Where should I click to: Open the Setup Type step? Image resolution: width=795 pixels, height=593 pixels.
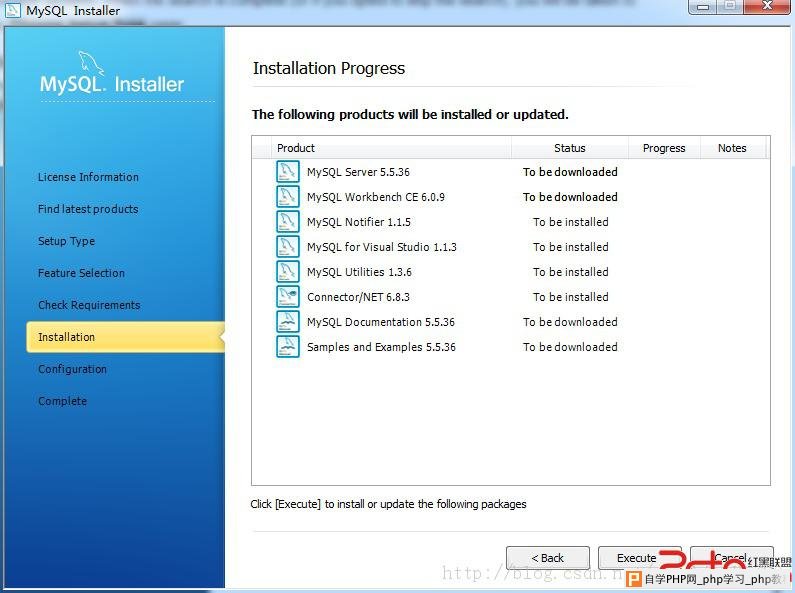(x=66, y=241)
